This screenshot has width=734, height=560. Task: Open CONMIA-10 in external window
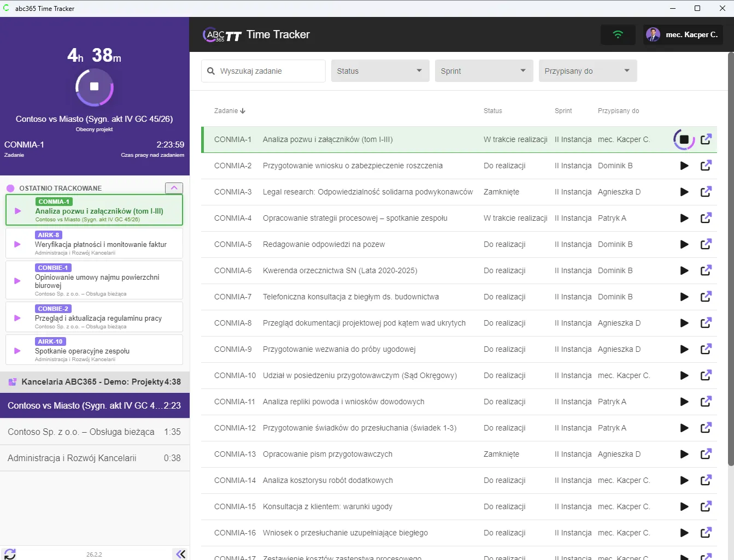coord(706,375)
